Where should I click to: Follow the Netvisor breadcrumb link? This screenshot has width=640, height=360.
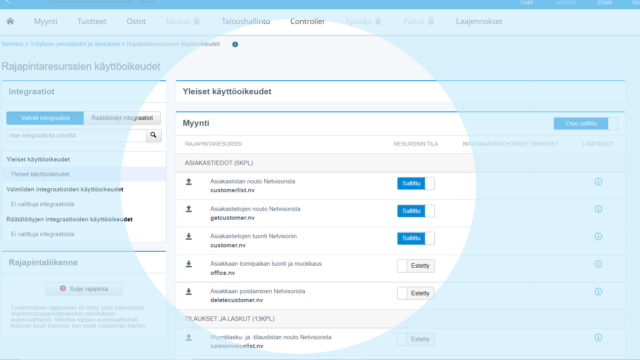12,44
